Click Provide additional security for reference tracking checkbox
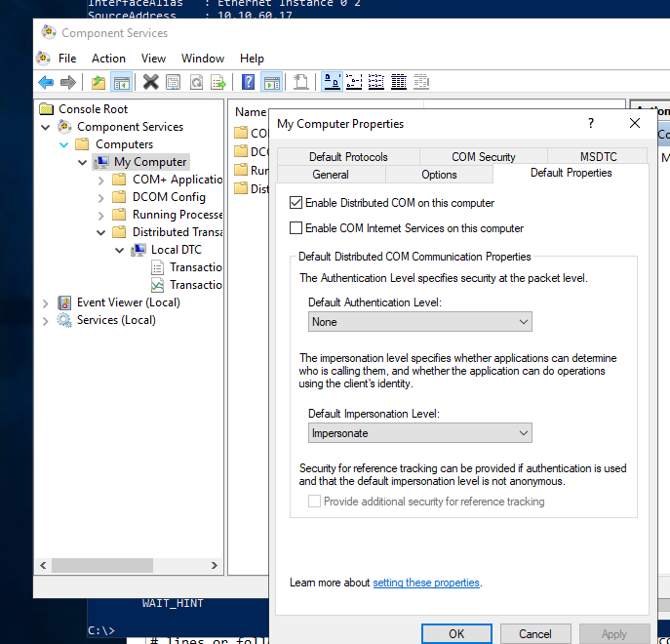Screen dimensions: 670x644 pyautogui.click(x=314, y=501)
